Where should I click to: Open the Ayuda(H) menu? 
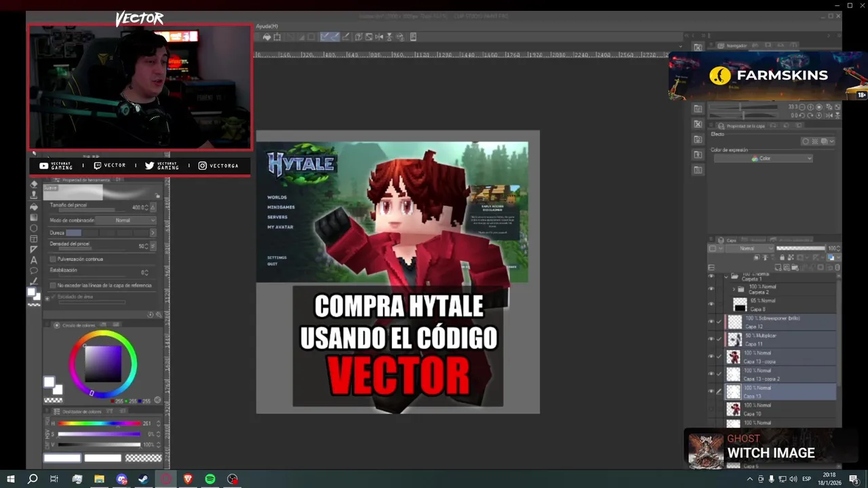point(267,26)
